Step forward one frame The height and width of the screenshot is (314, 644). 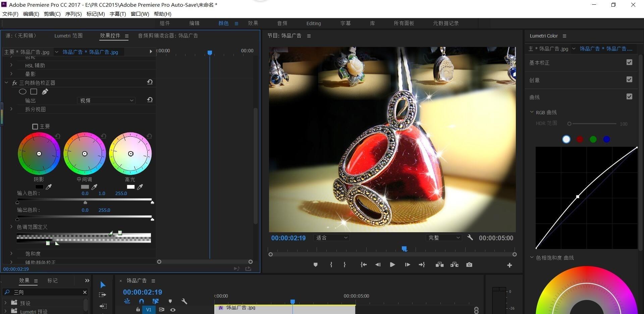point(408,265)
